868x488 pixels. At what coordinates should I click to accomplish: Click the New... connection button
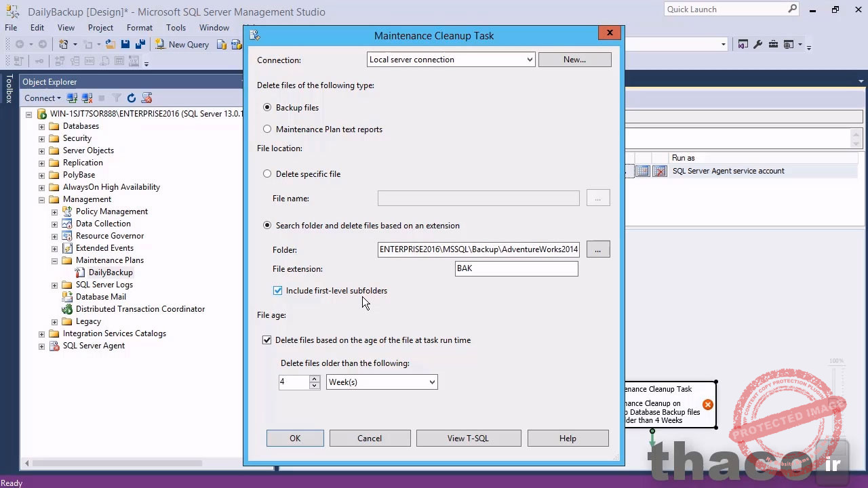[574, 60]
